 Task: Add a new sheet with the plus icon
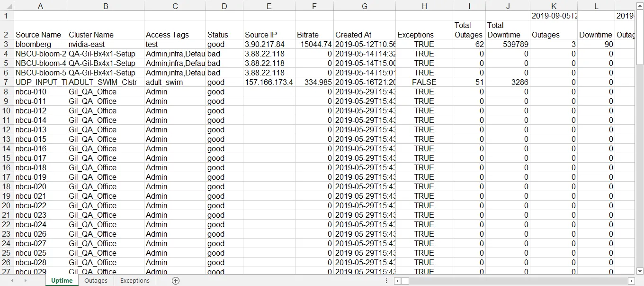176,281
